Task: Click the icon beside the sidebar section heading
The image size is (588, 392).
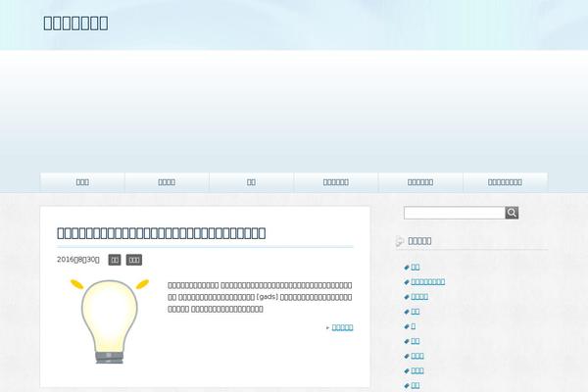Action: [400, 241]
